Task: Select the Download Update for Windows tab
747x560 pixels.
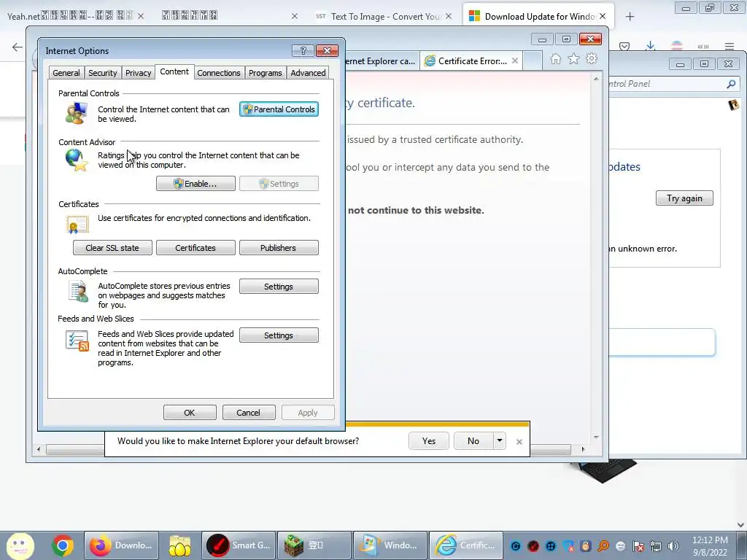Action: (x=538, y=16)
